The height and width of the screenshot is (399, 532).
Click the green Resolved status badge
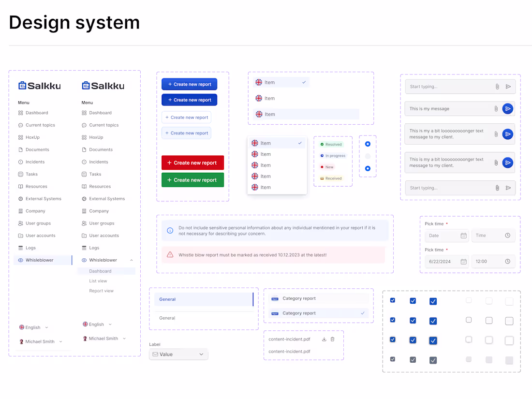tap(333, 144)
